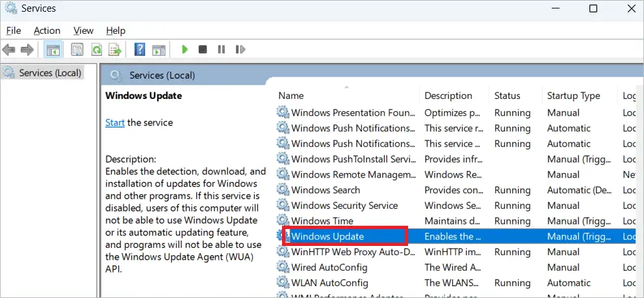This screenshot has width=644, height=298.
Task: Click the gear icon next to Windows Time
Action: point(283,221)
